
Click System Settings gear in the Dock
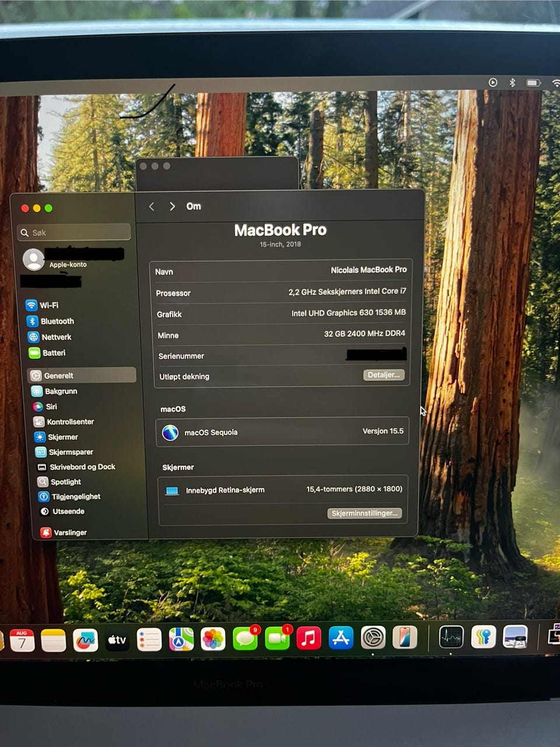373,637
